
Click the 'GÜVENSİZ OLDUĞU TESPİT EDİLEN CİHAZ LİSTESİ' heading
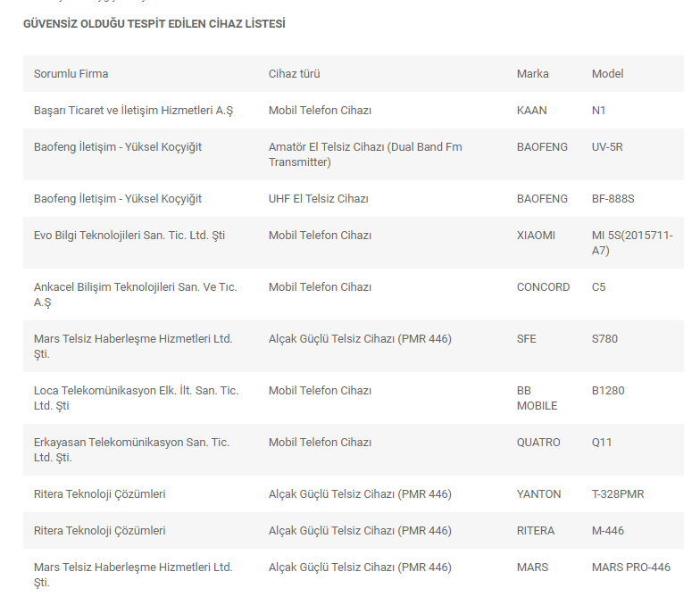tap(154, 24)
